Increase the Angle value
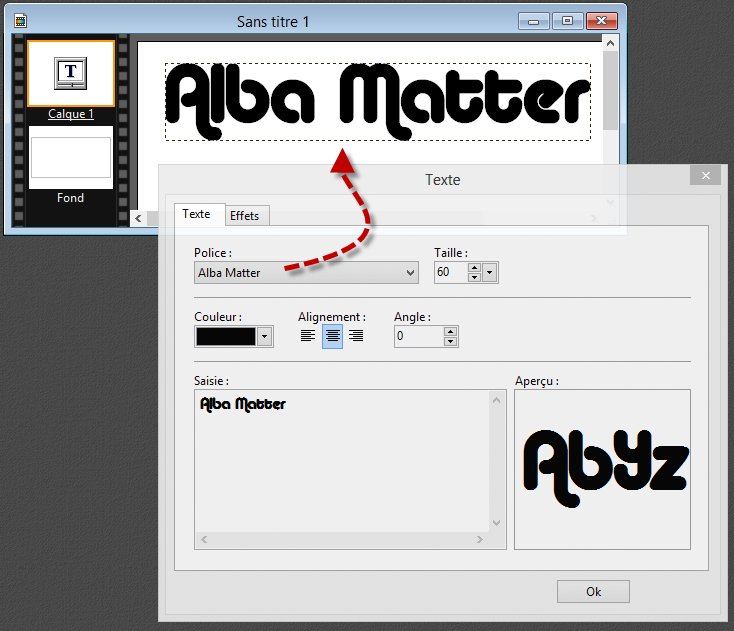 [450, 331]
